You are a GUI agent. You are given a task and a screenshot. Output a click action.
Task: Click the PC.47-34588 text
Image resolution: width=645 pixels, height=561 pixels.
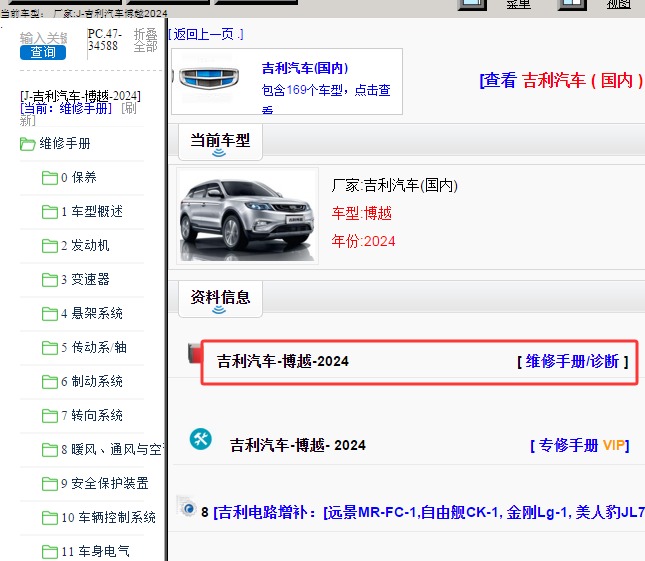[104, 39]
